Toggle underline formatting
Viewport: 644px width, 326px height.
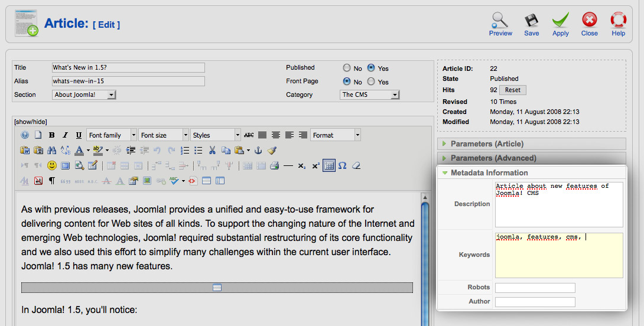click(79, 135)
